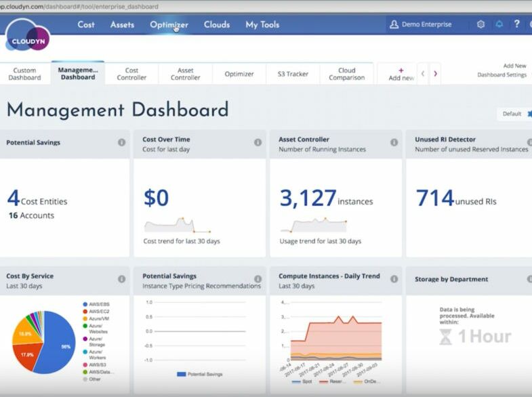532x397 pixels.
Task: Open the My Tools menu
Action: (x=262, y=25)
